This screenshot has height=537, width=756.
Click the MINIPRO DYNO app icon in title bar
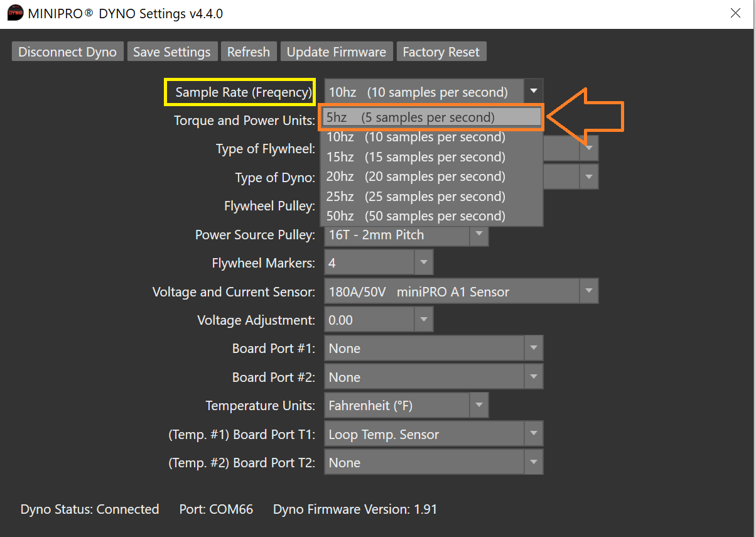14,13
